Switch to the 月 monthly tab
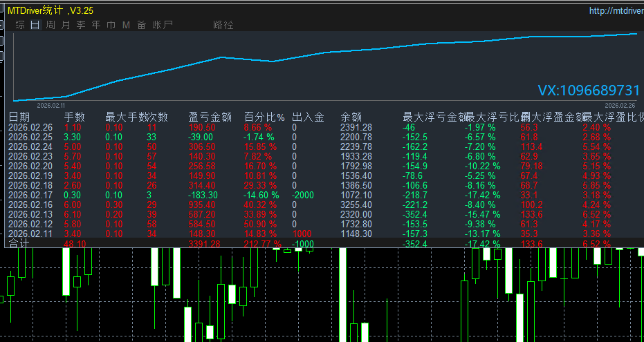This screenshot has width=644, height=342. click(66, 25)
